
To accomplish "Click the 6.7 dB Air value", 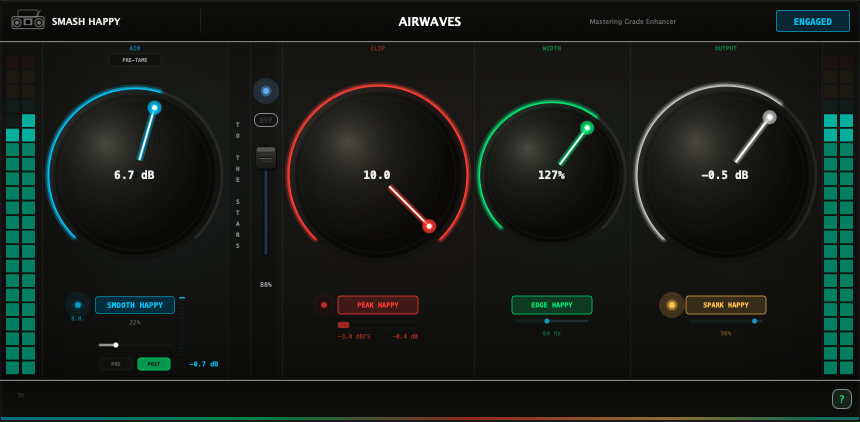I will [x=134, y=175].
